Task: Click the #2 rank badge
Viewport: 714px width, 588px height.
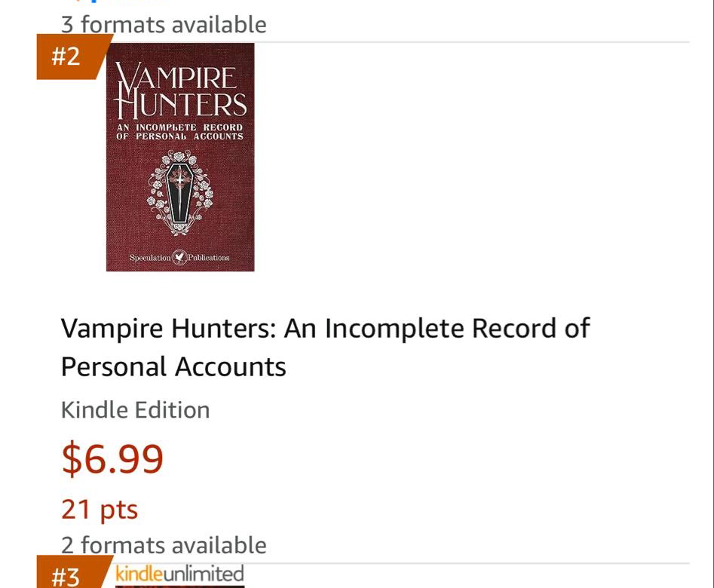Action: coord(66,57)
